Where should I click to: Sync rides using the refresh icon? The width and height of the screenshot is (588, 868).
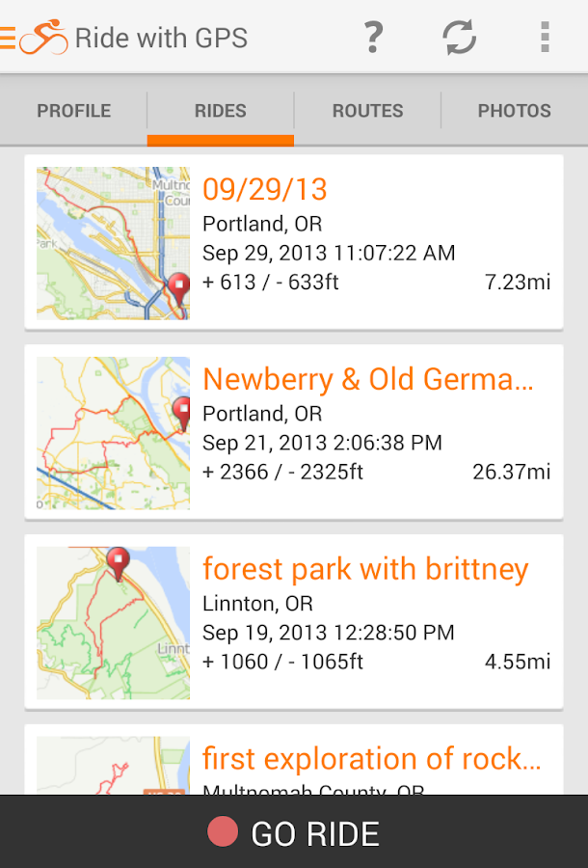[x=460, y=39]
